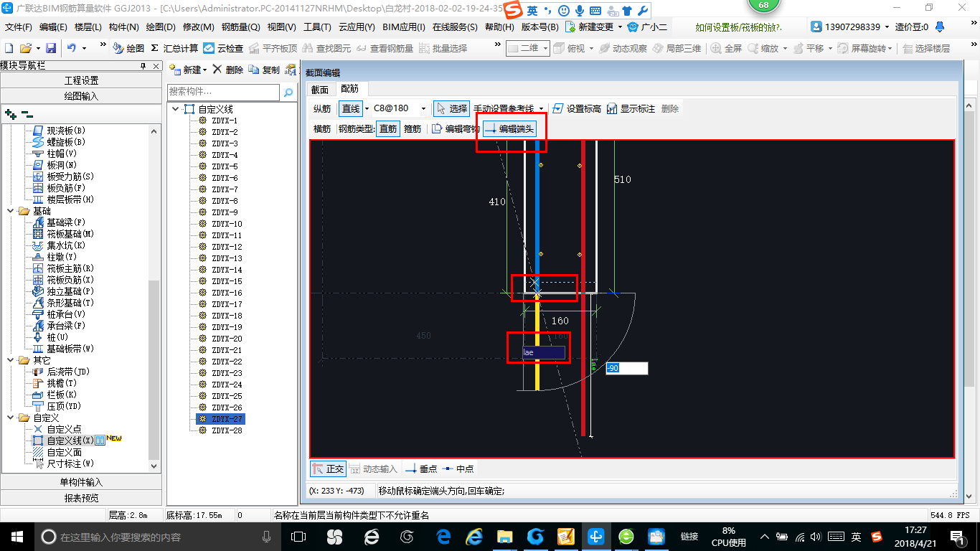
Task: Select 尺寸标注(W) item
Action: [x=63, y=463]
